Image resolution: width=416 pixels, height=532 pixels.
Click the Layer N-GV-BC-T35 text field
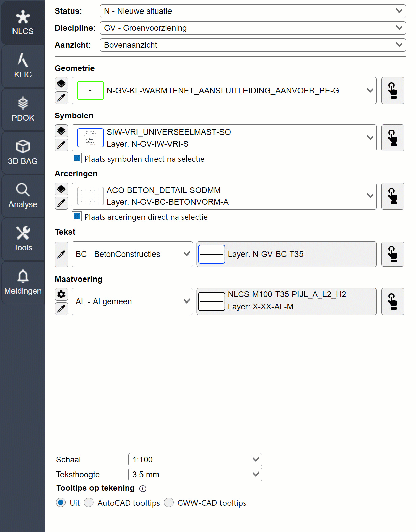287,254
